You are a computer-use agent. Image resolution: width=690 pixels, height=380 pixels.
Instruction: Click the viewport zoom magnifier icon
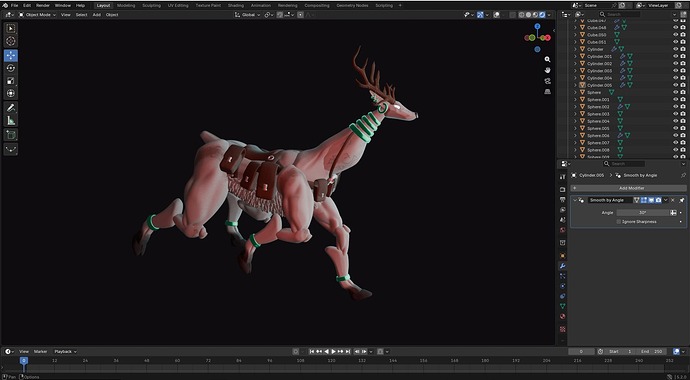point(547,59)
